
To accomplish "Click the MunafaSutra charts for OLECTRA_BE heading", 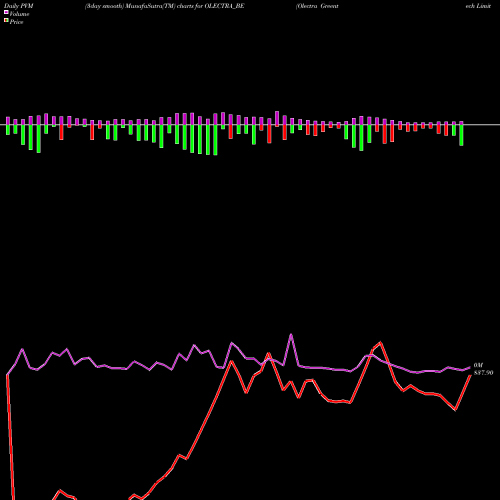I will coord(165,6).
